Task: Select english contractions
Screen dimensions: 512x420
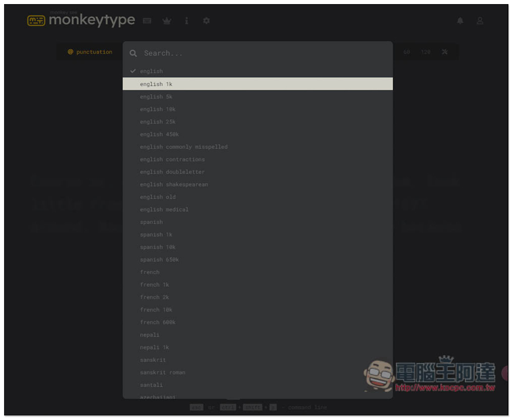Action: tap(258, 159)
